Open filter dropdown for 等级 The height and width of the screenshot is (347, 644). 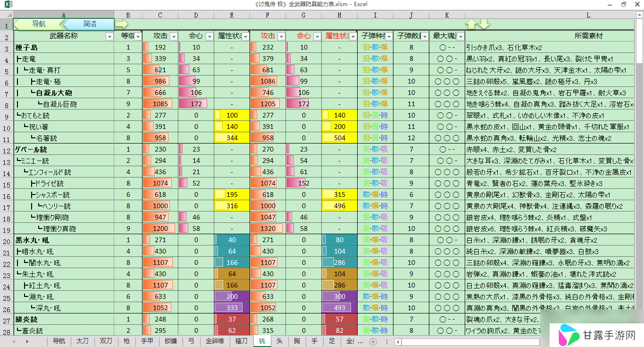click(138, 36)
